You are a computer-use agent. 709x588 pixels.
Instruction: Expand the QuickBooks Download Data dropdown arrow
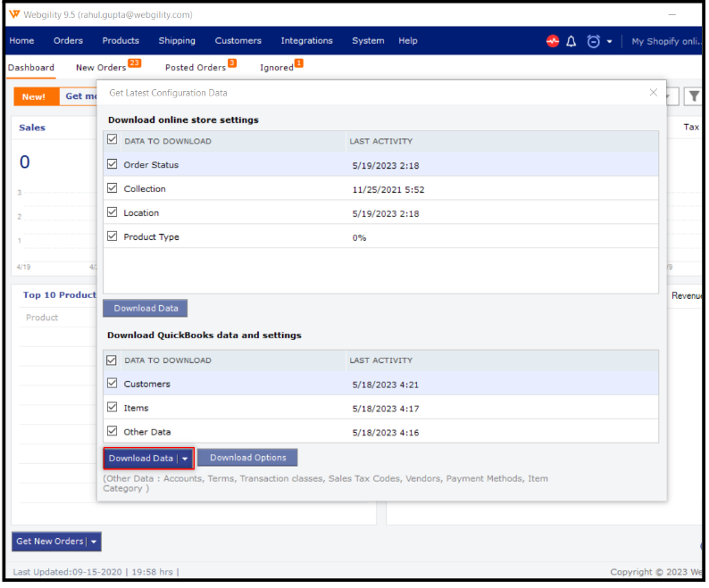[186, 460]
